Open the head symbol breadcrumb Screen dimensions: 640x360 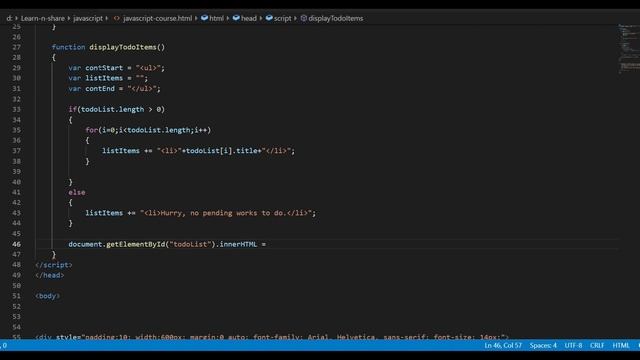coord(249,18)
